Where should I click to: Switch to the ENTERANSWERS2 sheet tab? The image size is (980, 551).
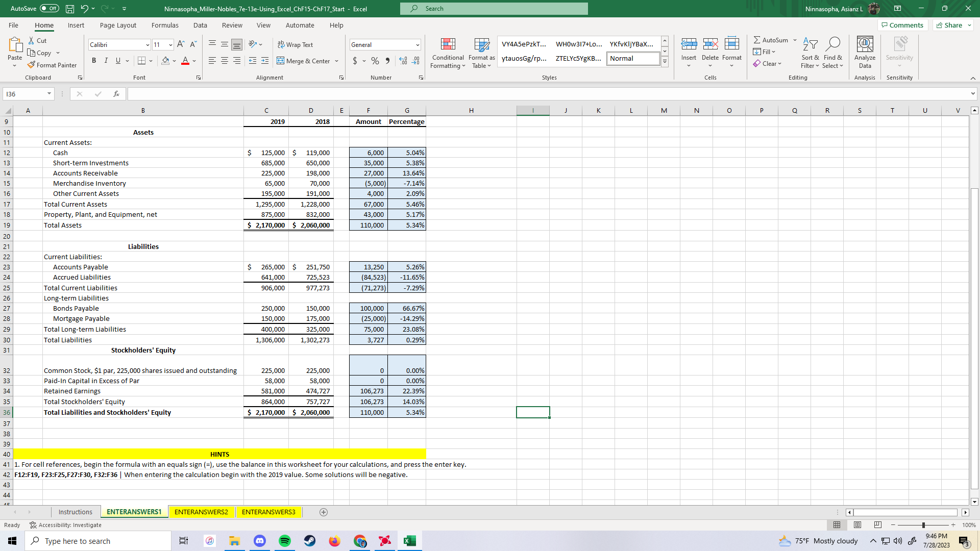(x=201, y=512)
